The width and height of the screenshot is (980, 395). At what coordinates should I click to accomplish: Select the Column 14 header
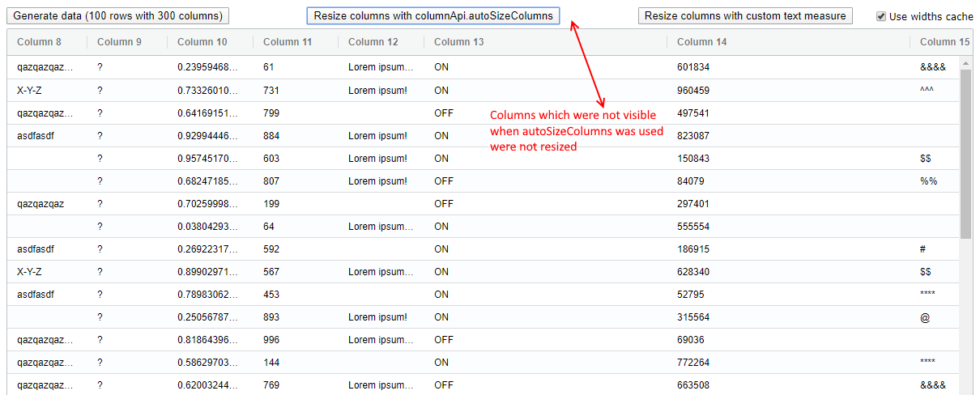point(702,42)
